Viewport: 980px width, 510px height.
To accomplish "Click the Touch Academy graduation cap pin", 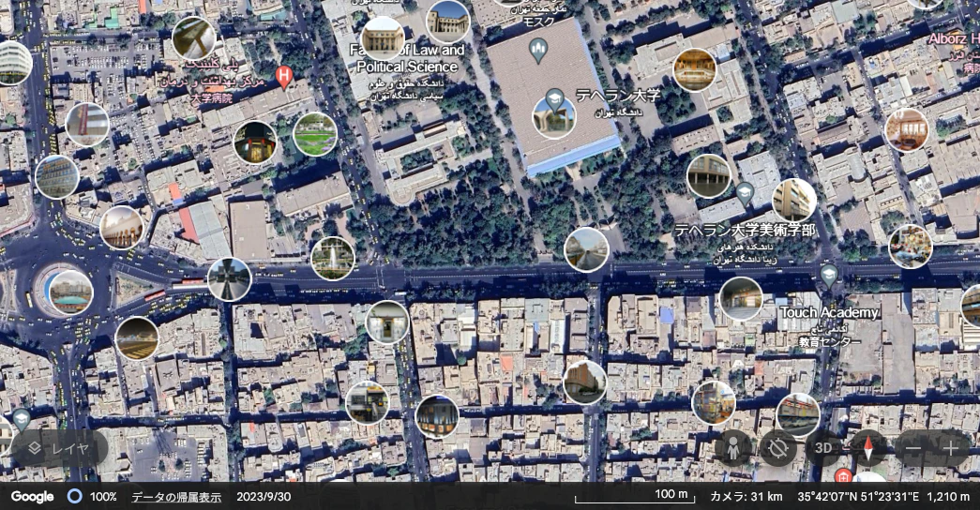I will coord(829,275).
